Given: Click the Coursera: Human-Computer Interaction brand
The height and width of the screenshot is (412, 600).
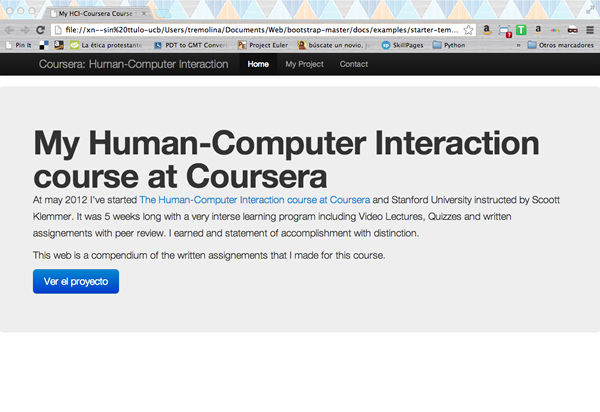Looking at the screenshot, I should point(134,64).
